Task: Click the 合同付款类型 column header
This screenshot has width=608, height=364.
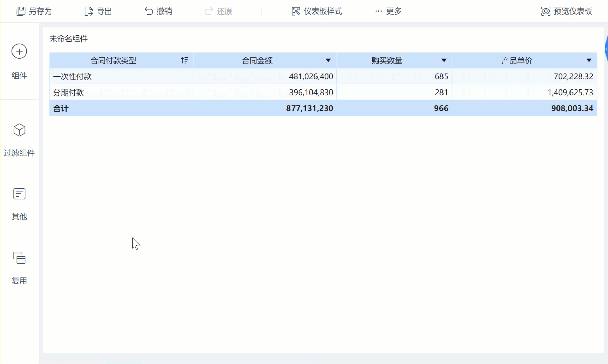Action: 113,60
